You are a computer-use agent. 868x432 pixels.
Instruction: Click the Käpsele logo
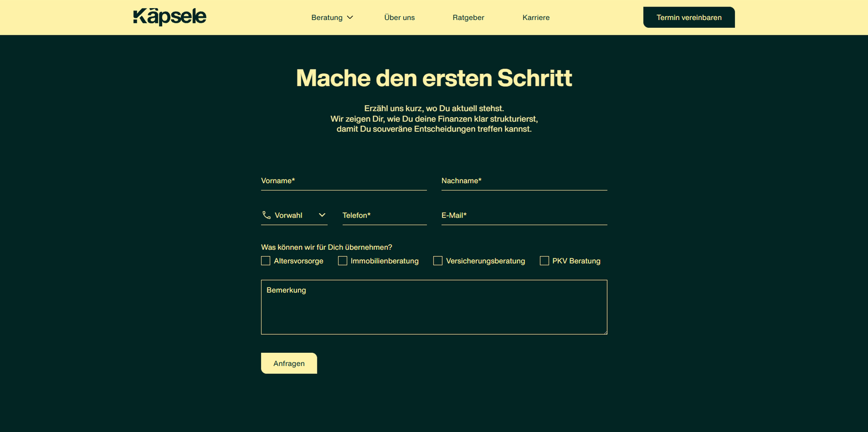coord(170,17)
